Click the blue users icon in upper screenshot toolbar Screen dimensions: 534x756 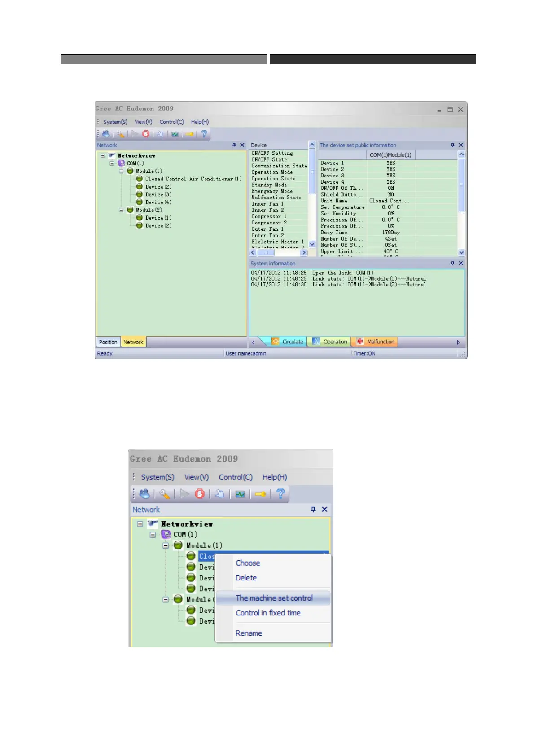click(x=106, y=134)
